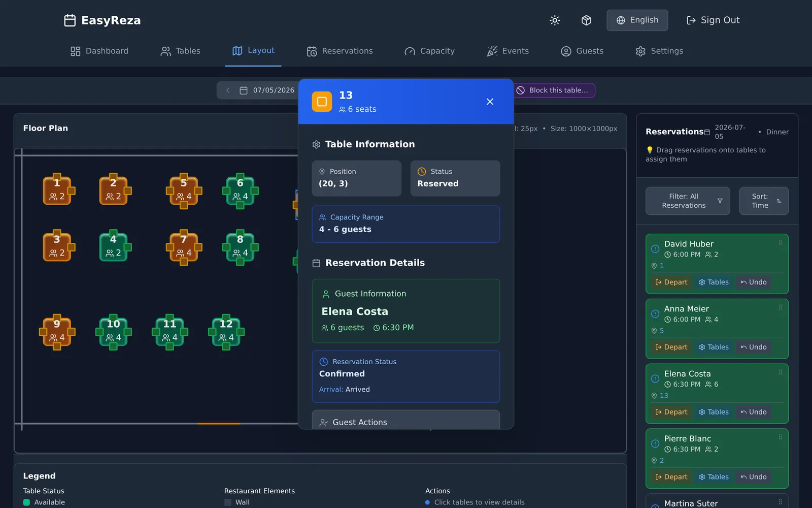Switch to the Reservations tab
Image resolution: width=812 pixels, height=508 pixels.
pos(340,51)
